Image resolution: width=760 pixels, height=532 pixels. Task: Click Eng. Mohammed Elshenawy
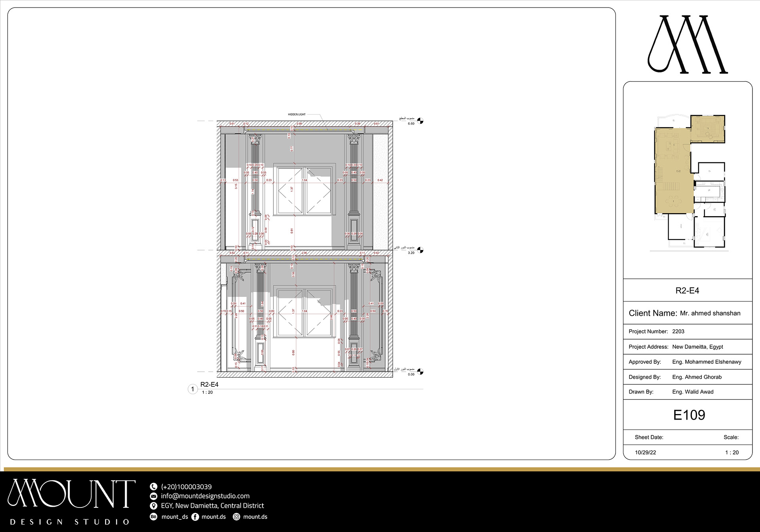(x=707, y=362)
